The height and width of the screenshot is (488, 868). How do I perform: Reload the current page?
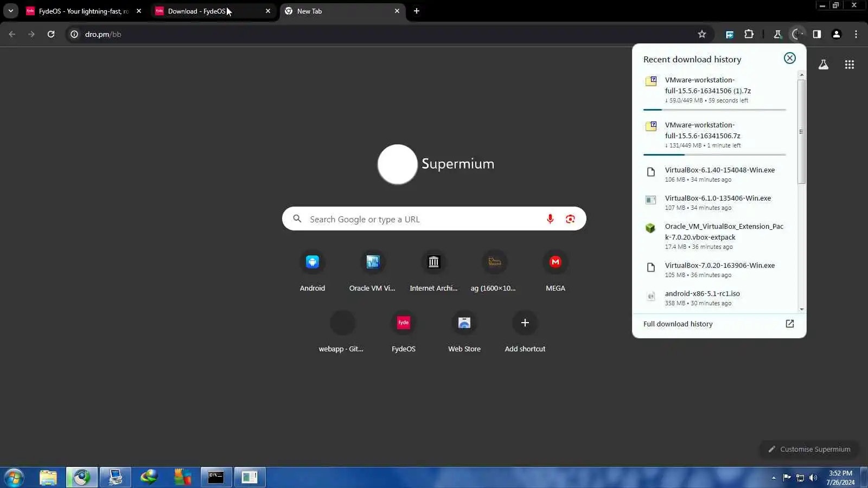[51, 34]
